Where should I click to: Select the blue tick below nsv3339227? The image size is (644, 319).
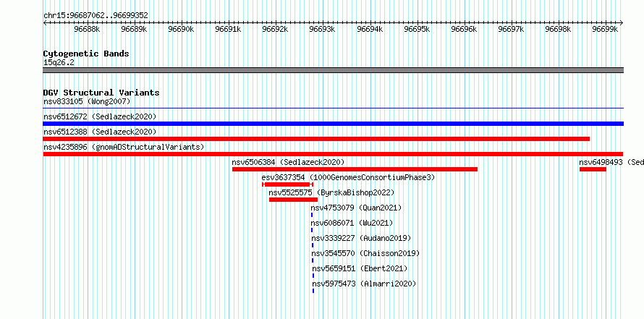pos(313,245)
